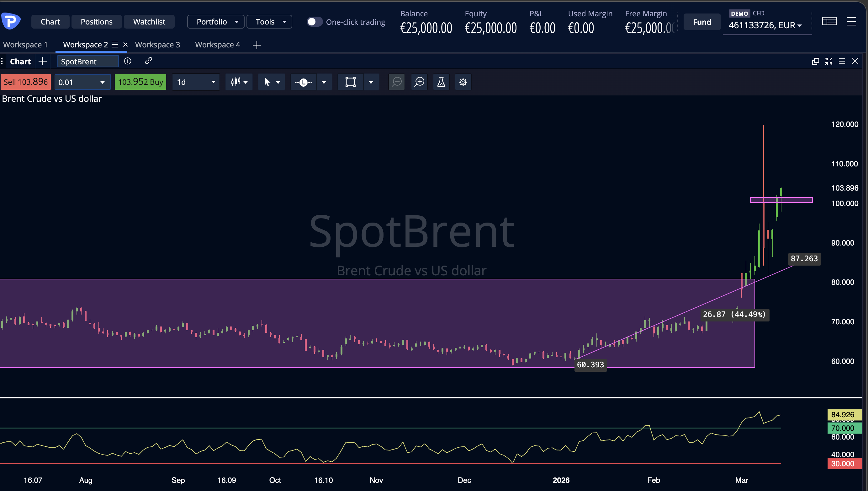The width and height of the screenshot is (868, 491).
Task: Open the chart settings gear icon
Action: [463, 82]
